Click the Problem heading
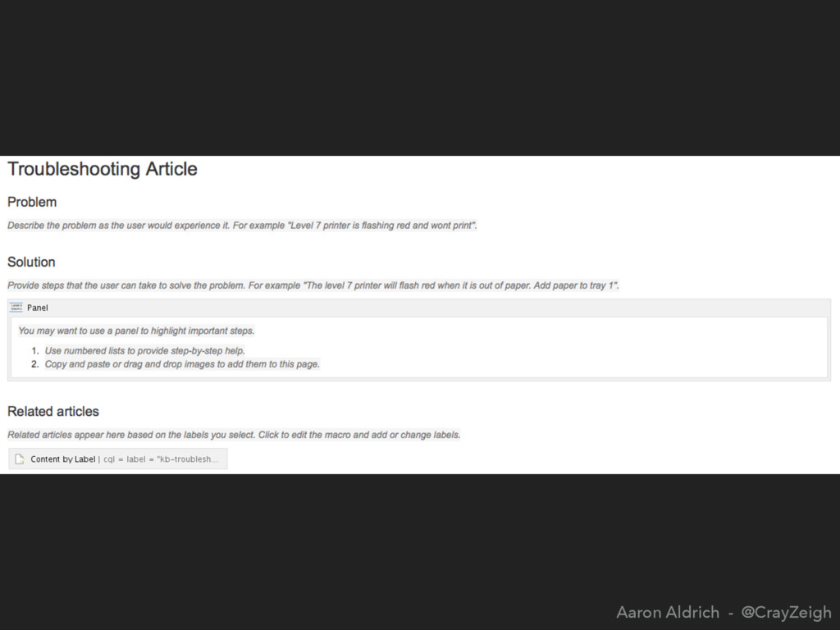Screen dimensions: 840x630 32,202
